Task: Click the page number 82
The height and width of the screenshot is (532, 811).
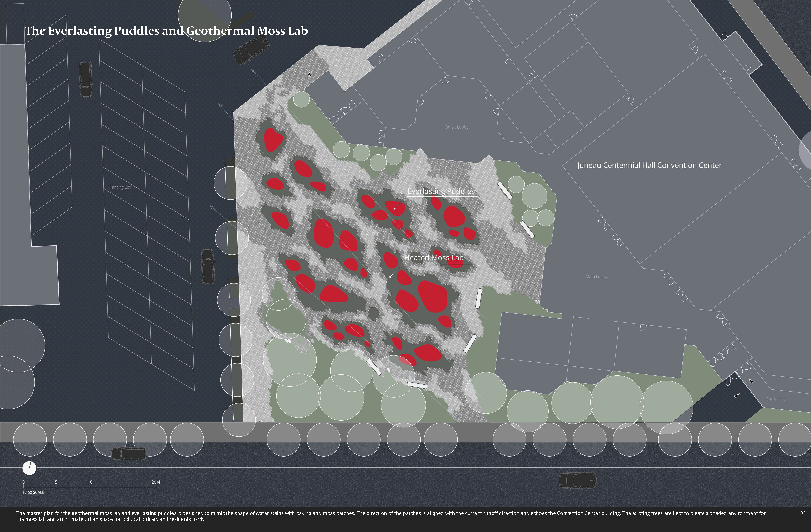Action: click(803, 513)
